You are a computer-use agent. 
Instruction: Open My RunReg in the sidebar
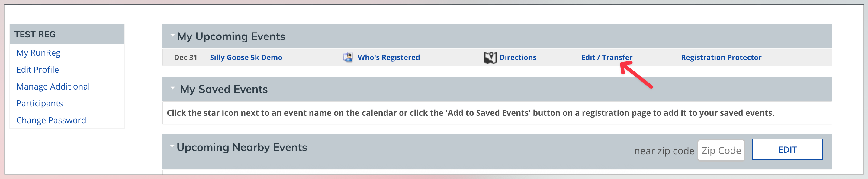pos(38,53)
